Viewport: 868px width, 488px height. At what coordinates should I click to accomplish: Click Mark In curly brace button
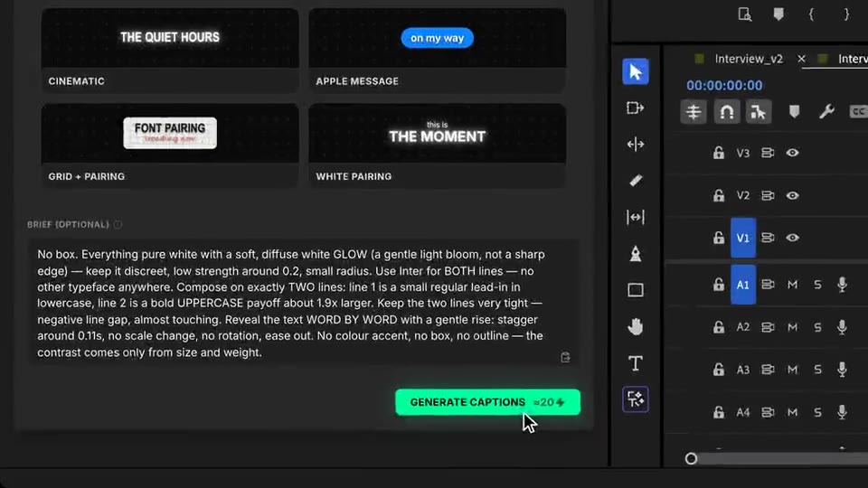tap(812, 14)
